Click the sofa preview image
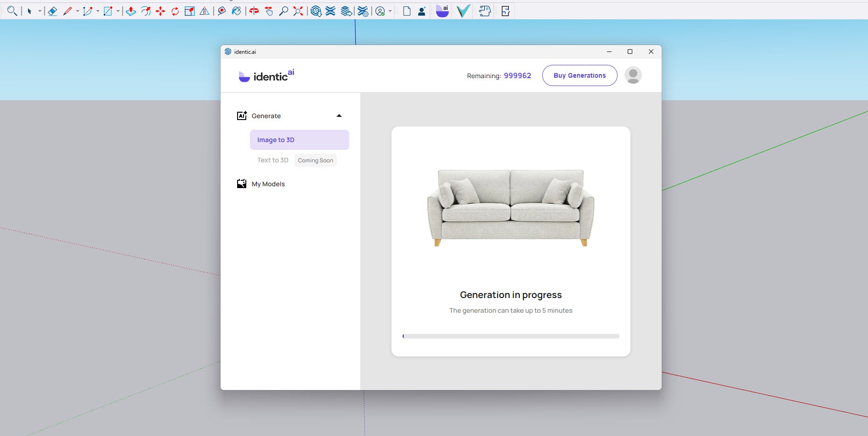868x436 pixels. coord(511,207)
